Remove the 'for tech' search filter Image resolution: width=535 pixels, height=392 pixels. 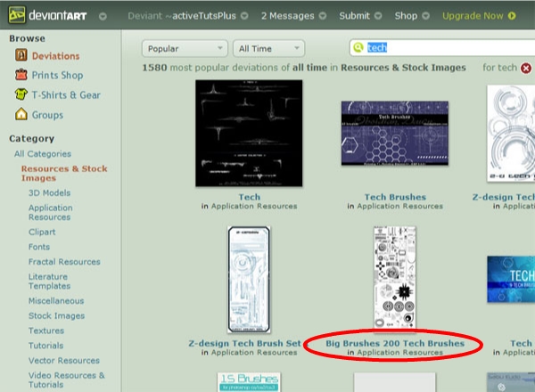point(526,69)
